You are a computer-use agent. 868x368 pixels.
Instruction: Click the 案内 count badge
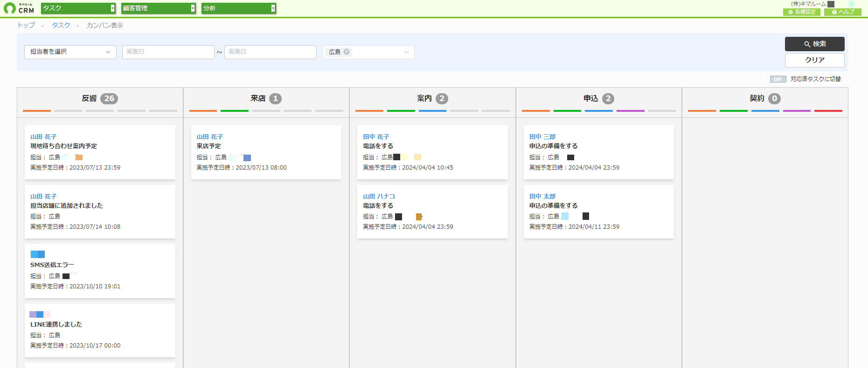pyautogui.click(x=442, y=98)
